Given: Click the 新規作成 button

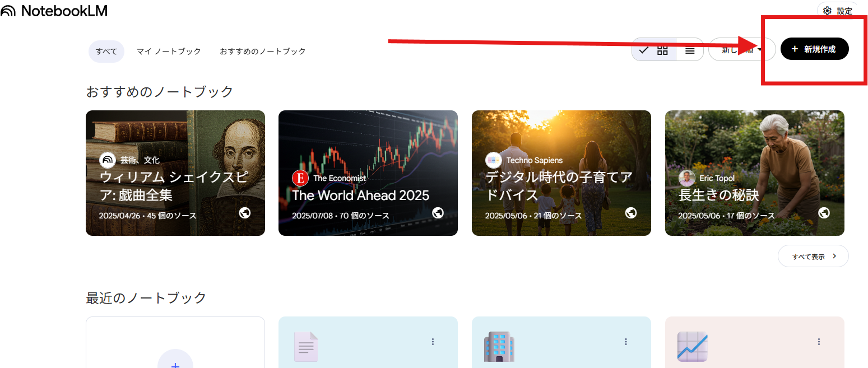Looking at the screenshot, I should coord(814,49).
